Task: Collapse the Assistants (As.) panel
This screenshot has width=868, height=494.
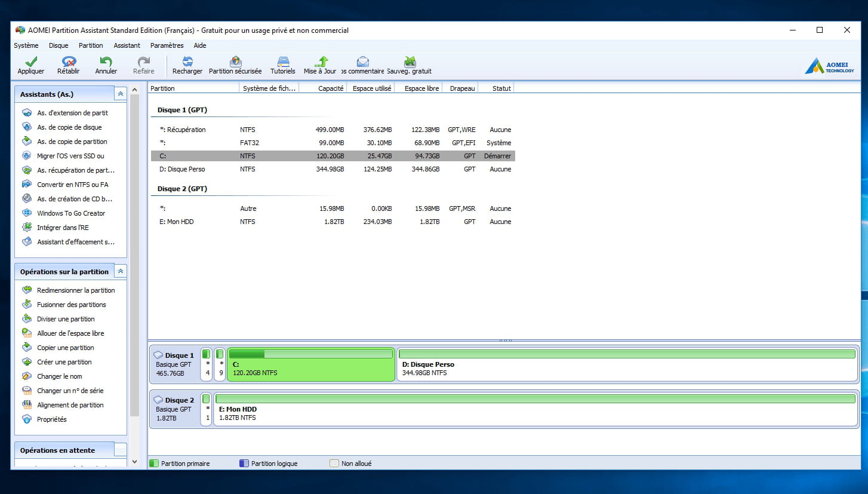Action: point(121,94)
